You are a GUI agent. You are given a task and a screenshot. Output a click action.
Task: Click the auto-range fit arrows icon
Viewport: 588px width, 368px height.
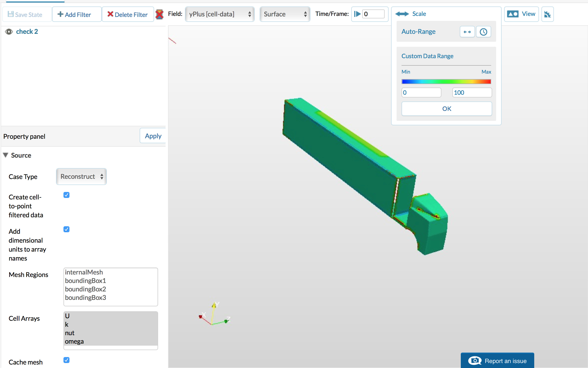[467, 32]
